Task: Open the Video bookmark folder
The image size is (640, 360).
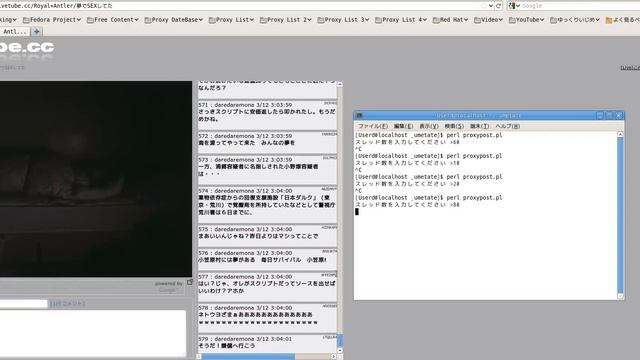Action: (489, 20)
